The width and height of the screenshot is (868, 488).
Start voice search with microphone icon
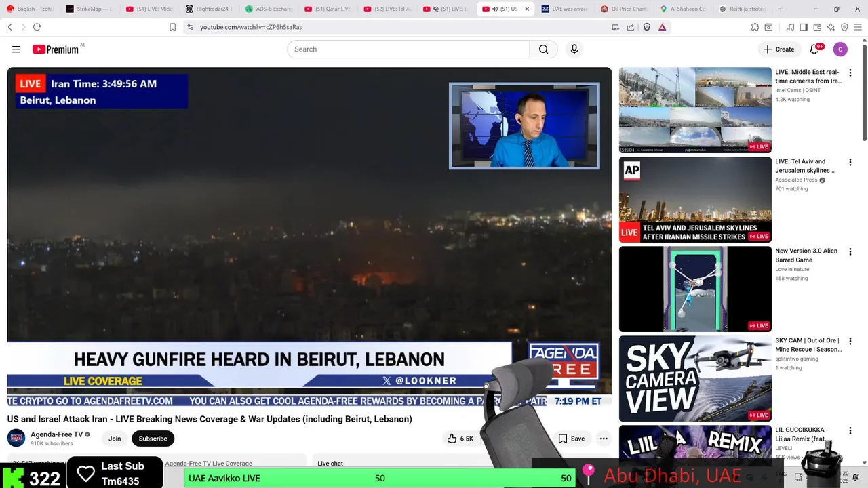(574, 49)
